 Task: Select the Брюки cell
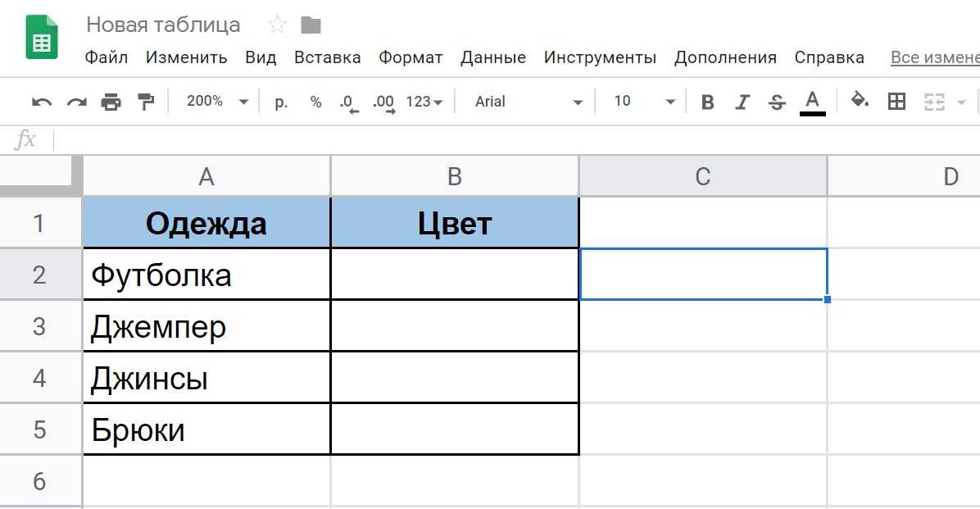pyautogui.click(x=206, y=429)
